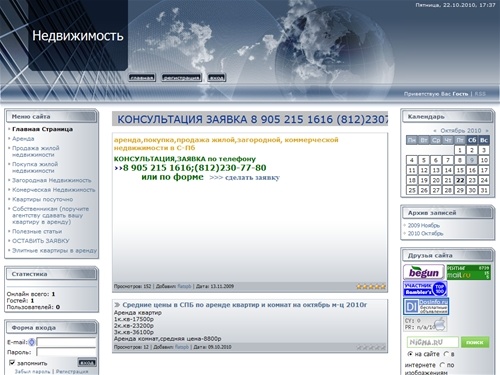Open the CY/PR counter badge

(425, 324)
